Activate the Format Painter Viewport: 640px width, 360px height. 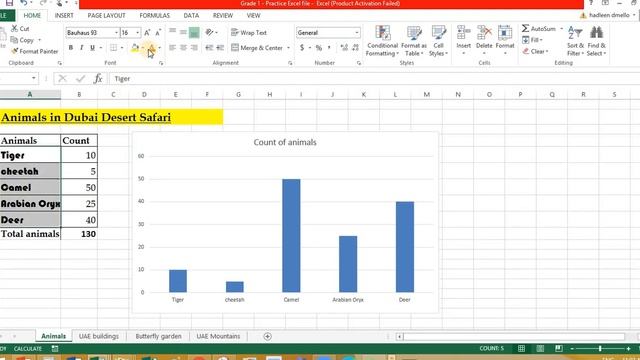coord(35,51)
